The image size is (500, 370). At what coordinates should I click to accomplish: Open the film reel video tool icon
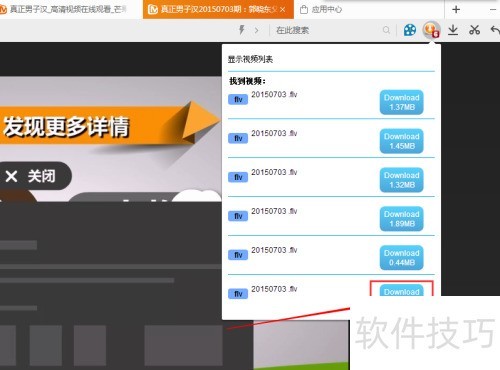pyautogui.click(x=410, y=30)
